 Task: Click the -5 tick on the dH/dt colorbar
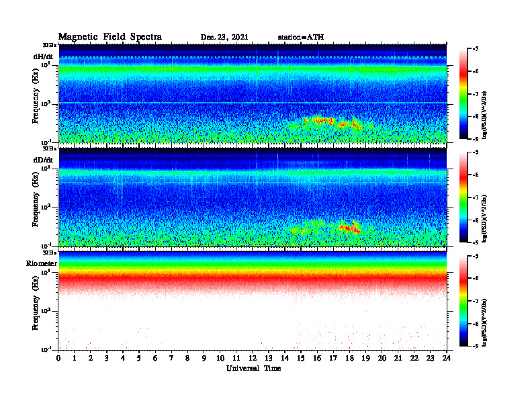pos(476,49)
